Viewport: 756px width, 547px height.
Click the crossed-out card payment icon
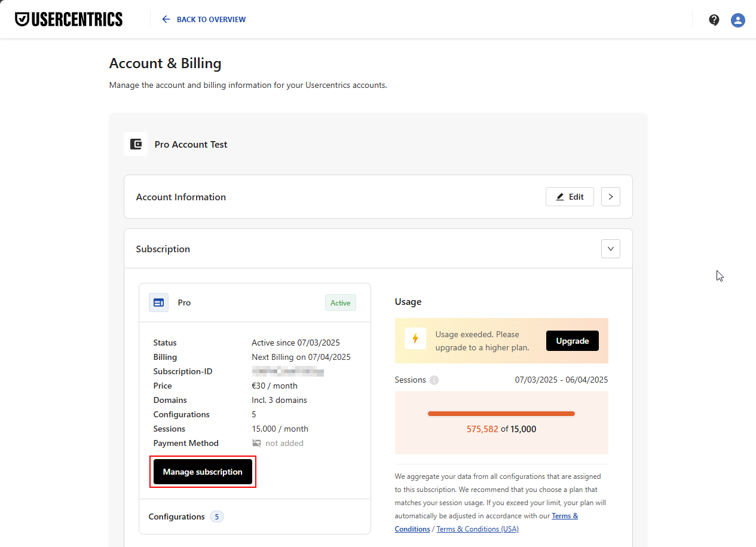pos(256,443)
